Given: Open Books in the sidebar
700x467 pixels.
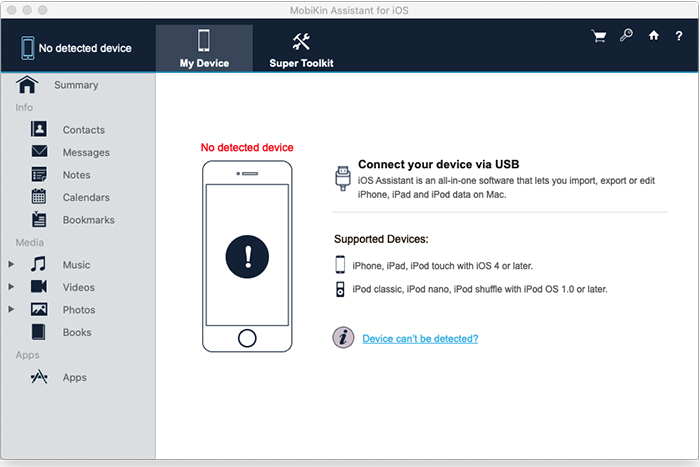Looking at the screenshot, I should point(77,333).
